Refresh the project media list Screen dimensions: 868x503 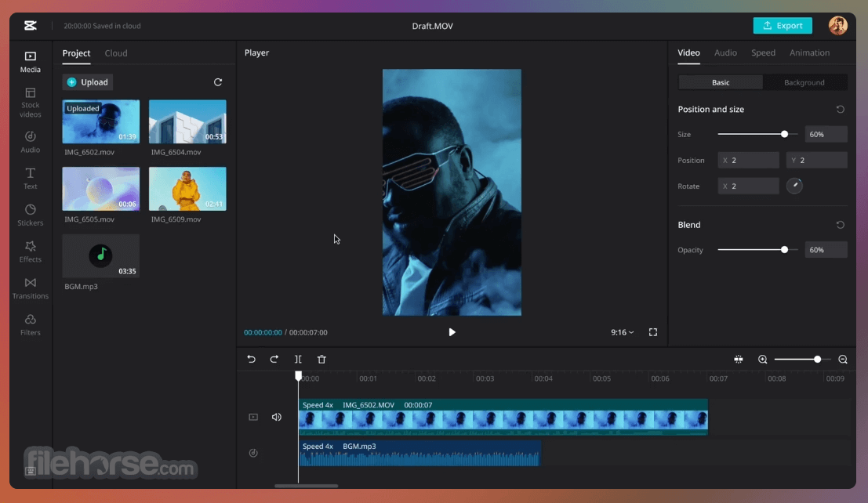(x=218, y=82)
